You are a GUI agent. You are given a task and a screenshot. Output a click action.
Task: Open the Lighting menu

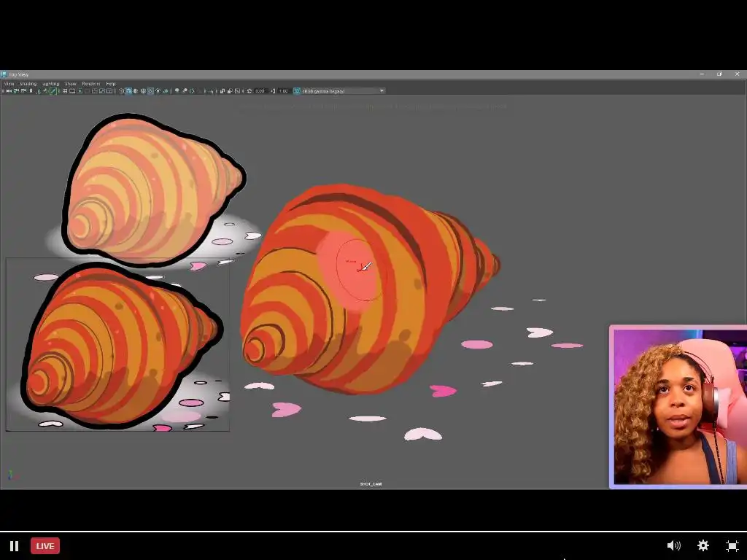51,83
